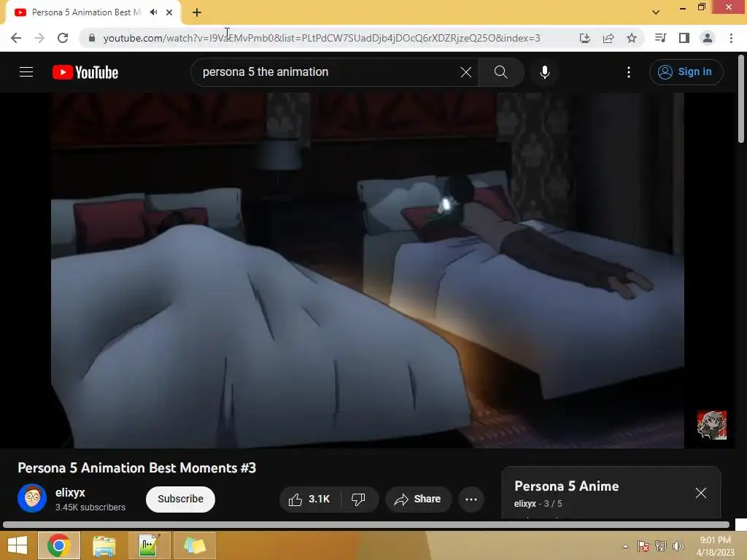Viewport: 747px width, 560px height.
Task: Bookmark this tab with the star icon
Action: (632, 38)
